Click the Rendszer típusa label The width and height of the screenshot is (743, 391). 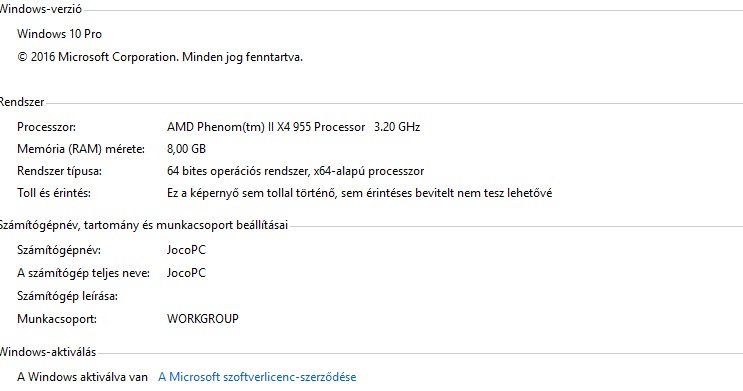pos(59,171)
